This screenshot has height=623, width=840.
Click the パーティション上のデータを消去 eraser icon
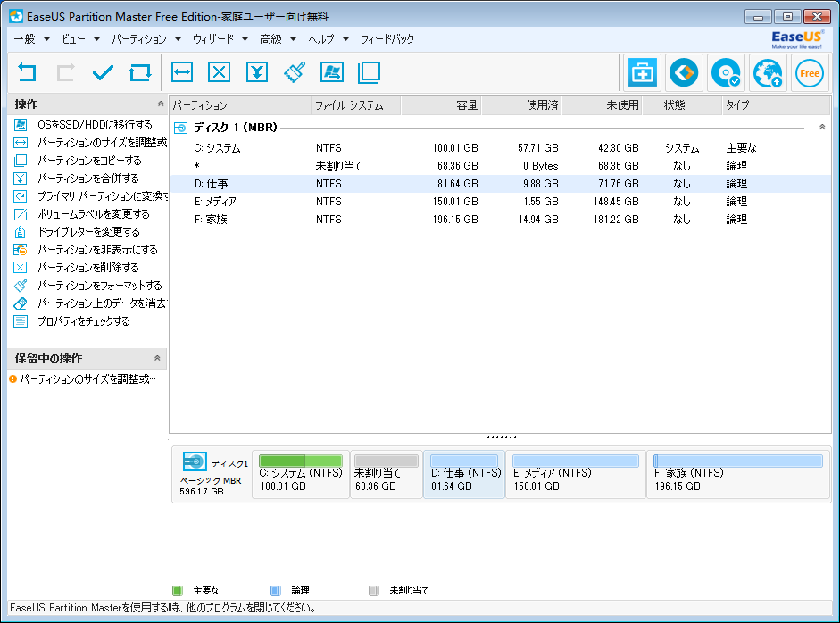[21, 303]
